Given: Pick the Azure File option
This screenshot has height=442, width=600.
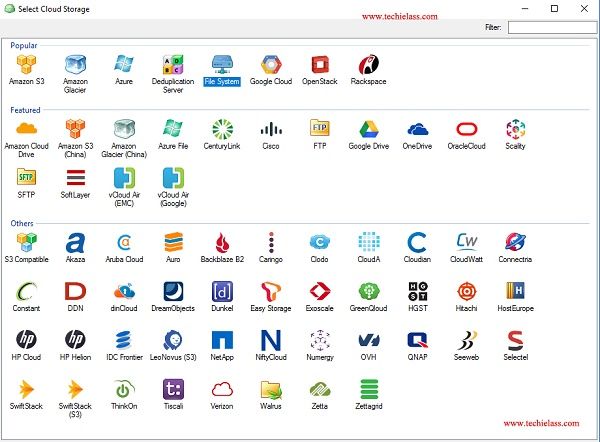Looking at the screenshot, I should pos(173,129).
